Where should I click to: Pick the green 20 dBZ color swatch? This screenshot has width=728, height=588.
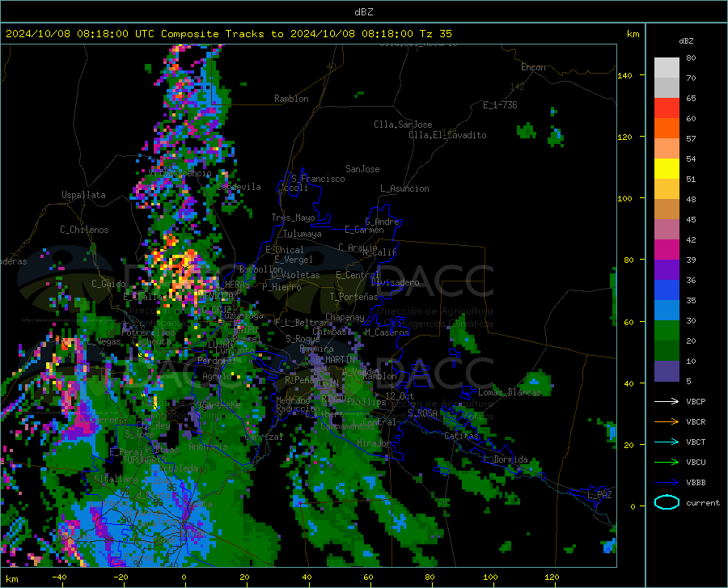pyautogui.click(x=667, y=331)
